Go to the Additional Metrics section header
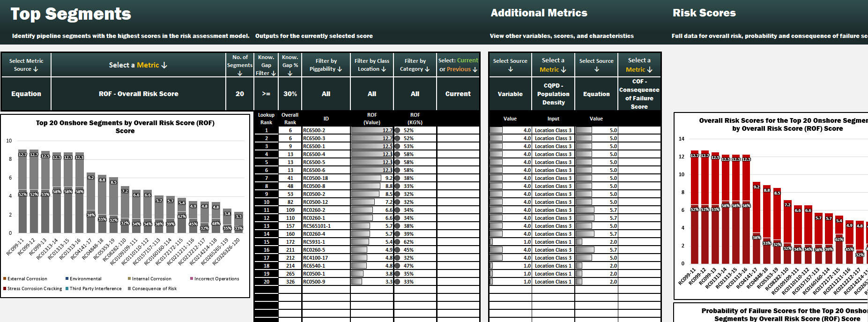This screenshot has height=322, width=868. click(x=539, y=13)
